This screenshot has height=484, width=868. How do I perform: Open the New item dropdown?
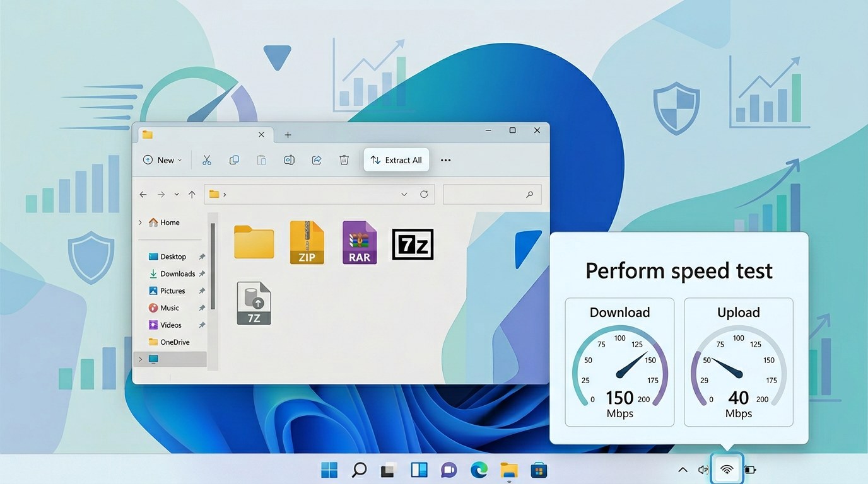[x=163, y=160]
